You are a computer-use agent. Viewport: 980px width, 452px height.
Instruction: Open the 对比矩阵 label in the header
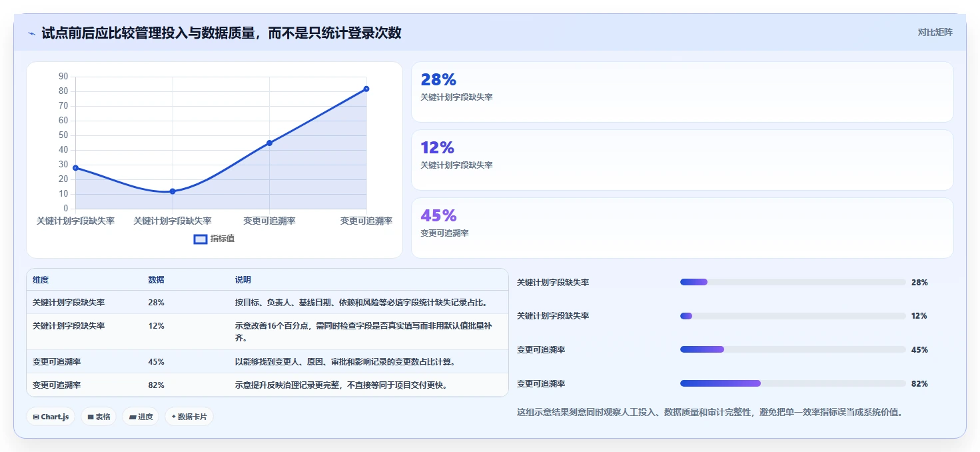[935, 32]
